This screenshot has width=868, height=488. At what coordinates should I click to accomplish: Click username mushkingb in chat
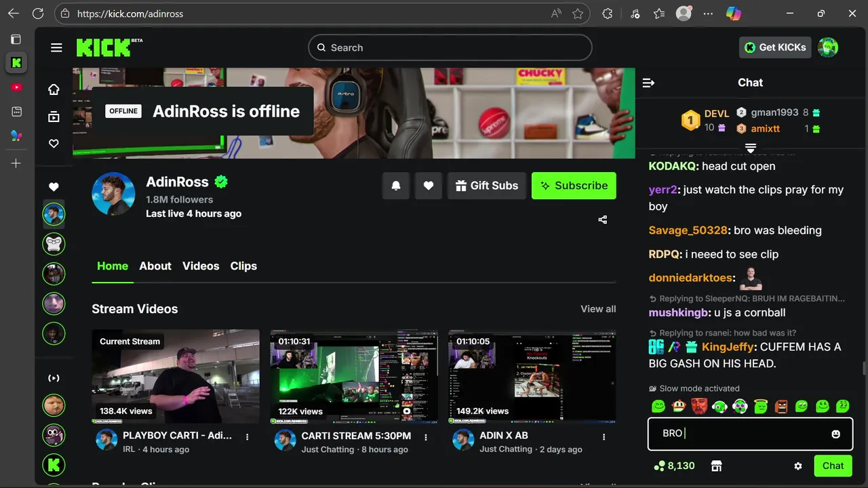click(x=679, y=312)
